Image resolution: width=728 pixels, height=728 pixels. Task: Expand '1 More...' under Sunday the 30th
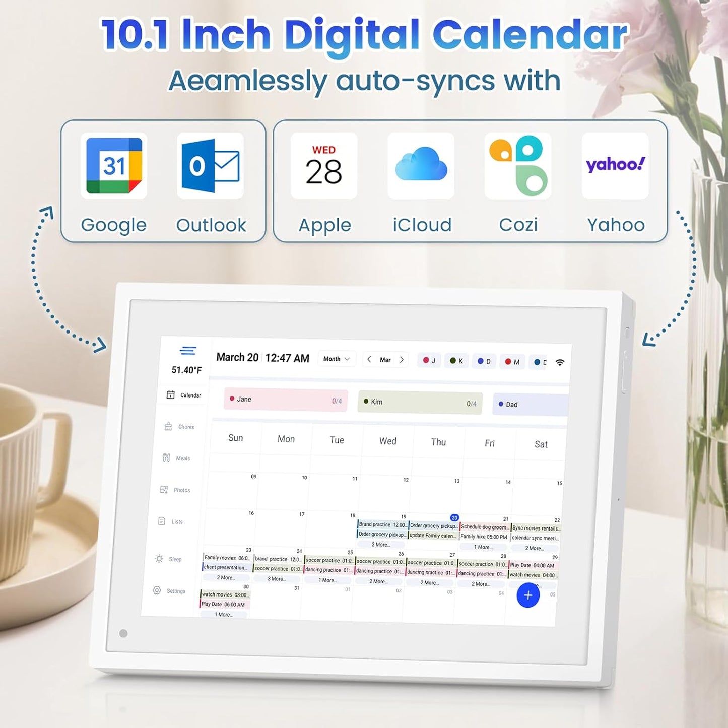(224, 615)
